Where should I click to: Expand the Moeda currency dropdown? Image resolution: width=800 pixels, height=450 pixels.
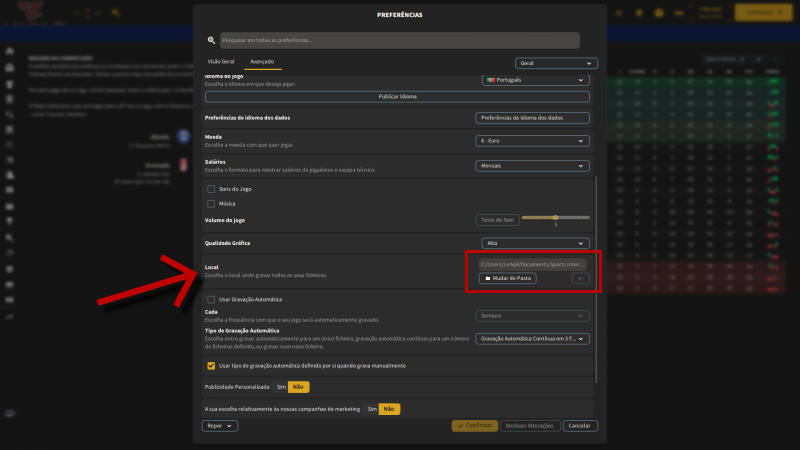tap(533, 141)
